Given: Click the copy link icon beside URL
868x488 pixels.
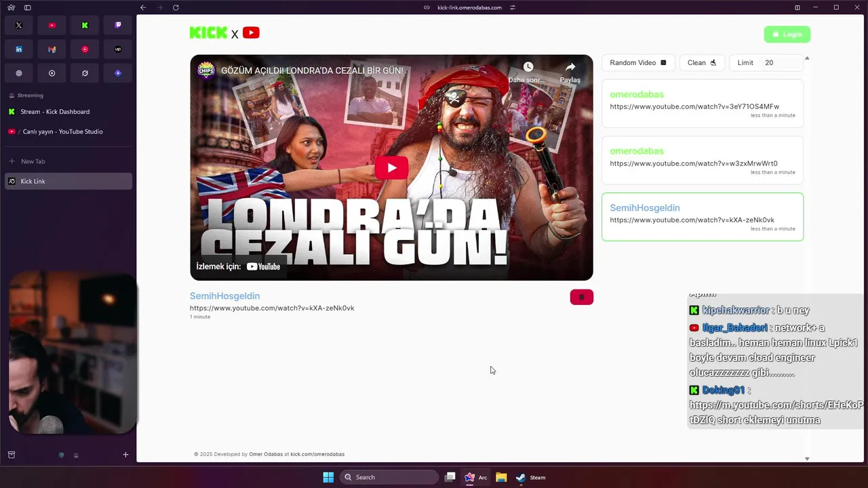Looking at the screenshot, I should point(427,7).
